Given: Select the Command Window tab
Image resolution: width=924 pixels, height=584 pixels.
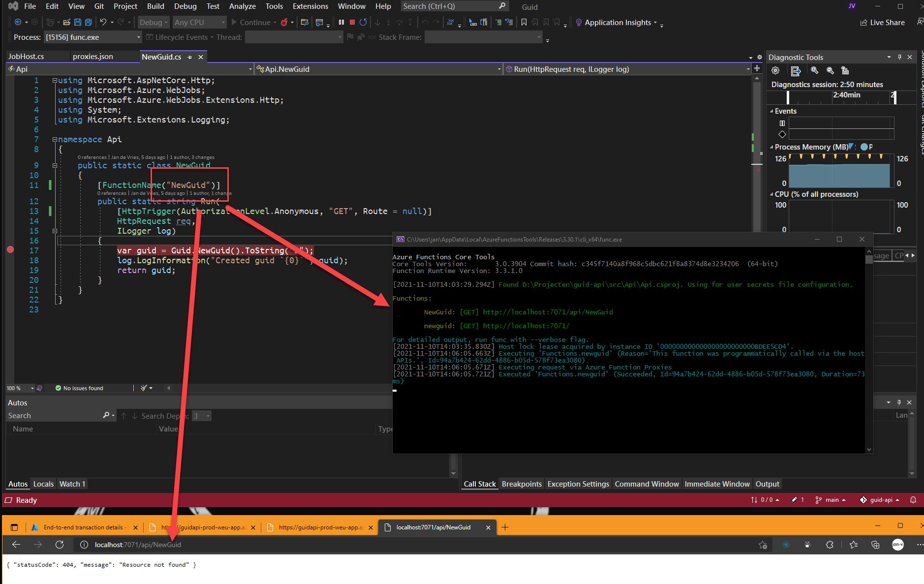Looking at the screenshot, I should tap(647, 484).
